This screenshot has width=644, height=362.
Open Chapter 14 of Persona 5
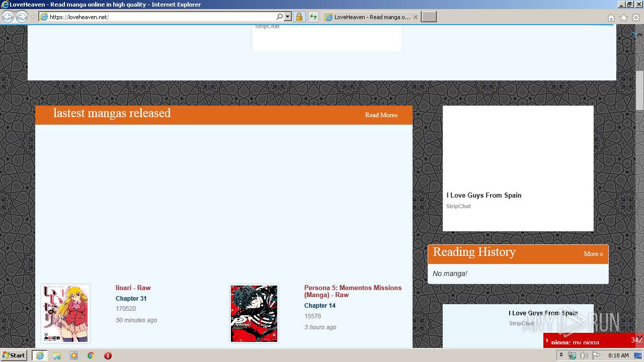[x=320, y=306]
